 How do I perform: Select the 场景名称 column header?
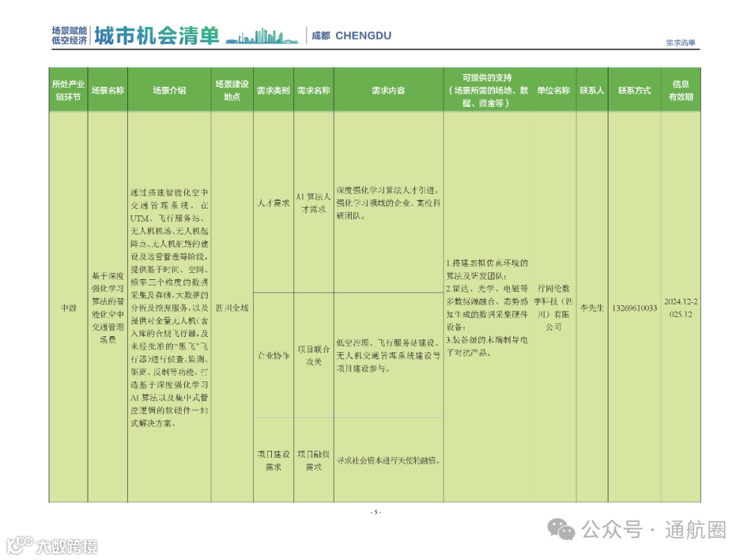[108, 90]
